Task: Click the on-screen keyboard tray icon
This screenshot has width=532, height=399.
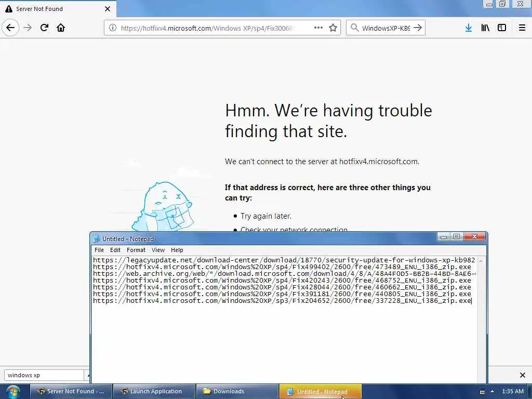Action: coord(482,392)
